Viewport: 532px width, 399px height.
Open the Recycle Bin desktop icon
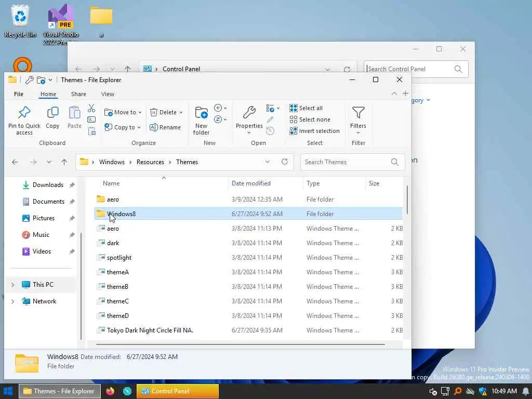pos(20,21)
